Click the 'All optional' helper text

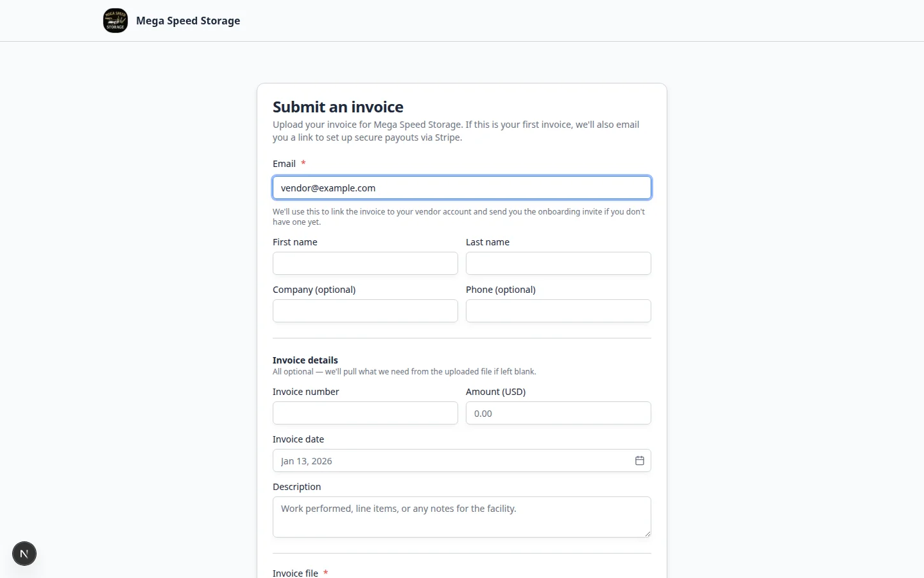click(404, 372)
